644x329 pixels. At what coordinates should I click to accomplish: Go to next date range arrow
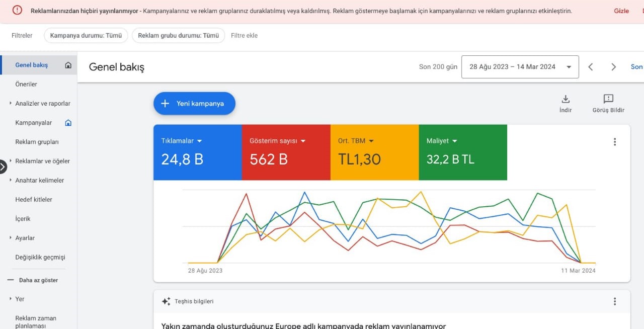pos(613,67)
